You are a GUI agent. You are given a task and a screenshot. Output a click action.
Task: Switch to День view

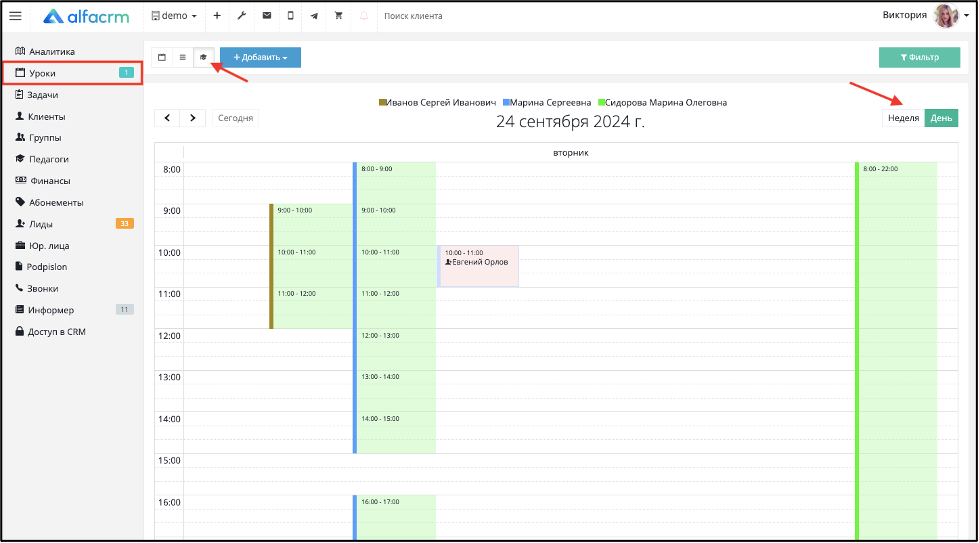[941, 117]
